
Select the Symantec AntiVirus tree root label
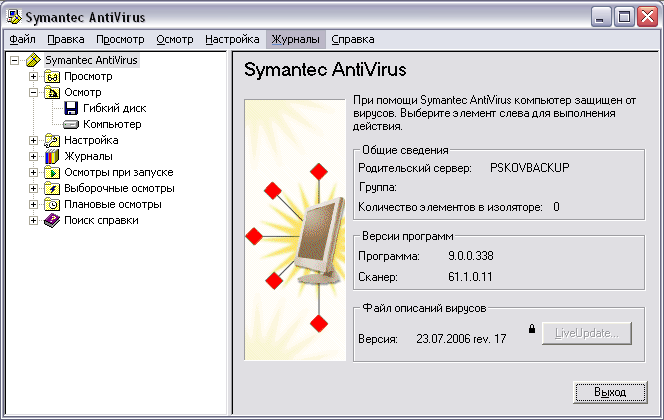[x=91, y=60]
